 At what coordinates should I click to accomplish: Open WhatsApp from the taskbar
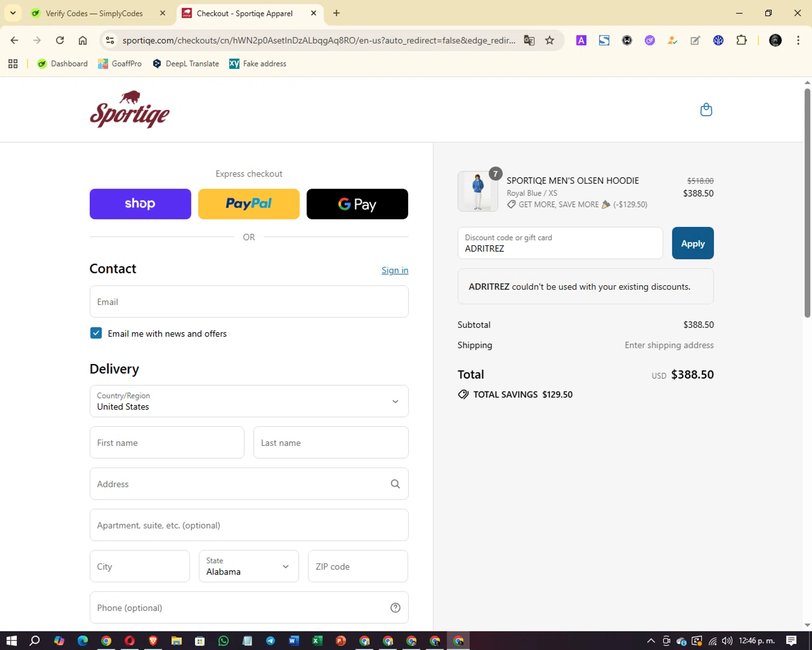click(x=224, y=641)
